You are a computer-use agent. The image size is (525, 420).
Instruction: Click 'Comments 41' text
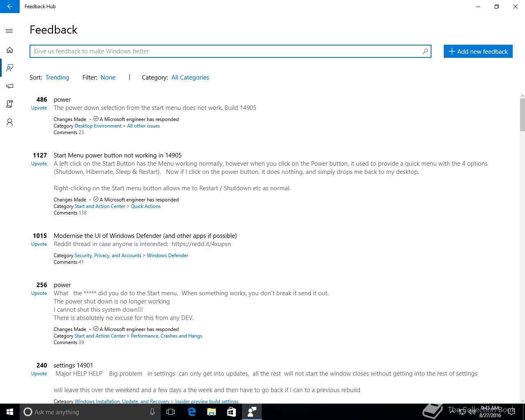[x=68, y=262]
